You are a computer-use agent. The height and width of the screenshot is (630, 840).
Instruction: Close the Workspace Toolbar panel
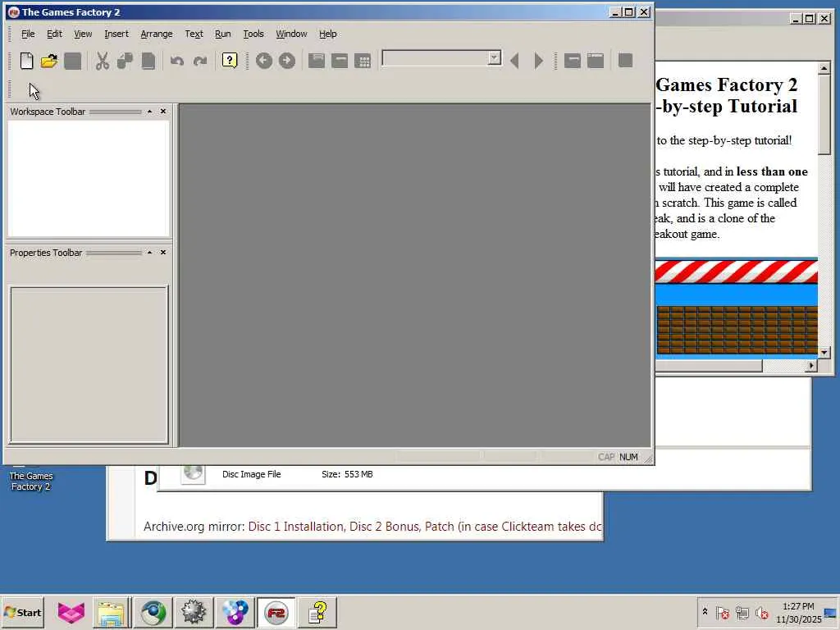point(163,112)
